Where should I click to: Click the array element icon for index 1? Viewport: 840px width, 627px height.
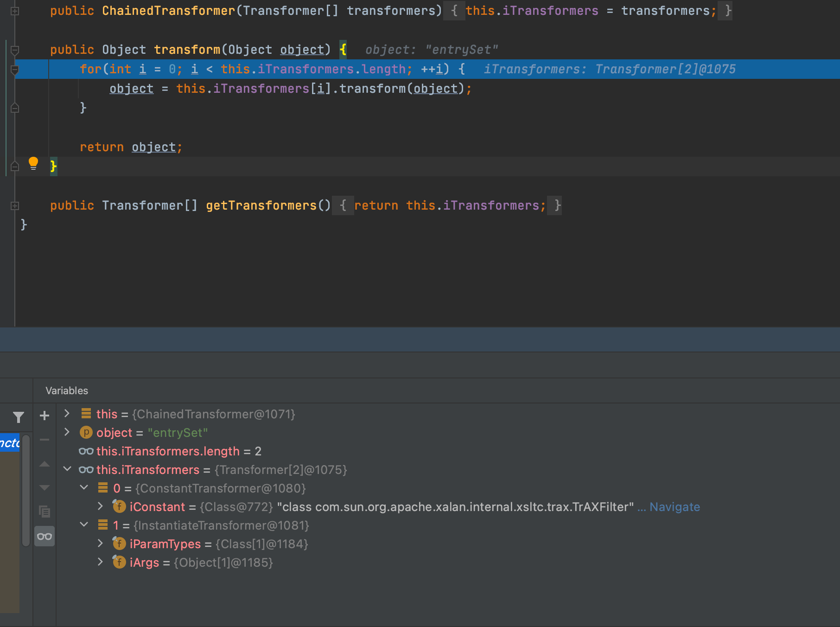point(103,525)
